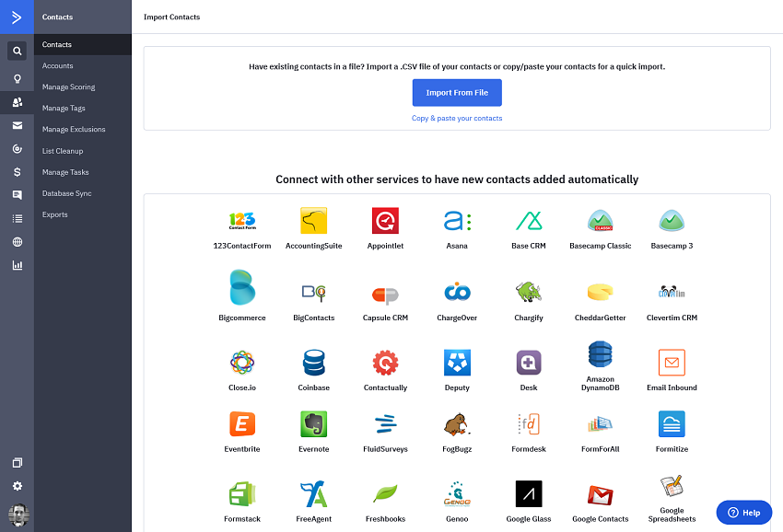
Task: Open the Help button
Action: click(x=744, y=513)
